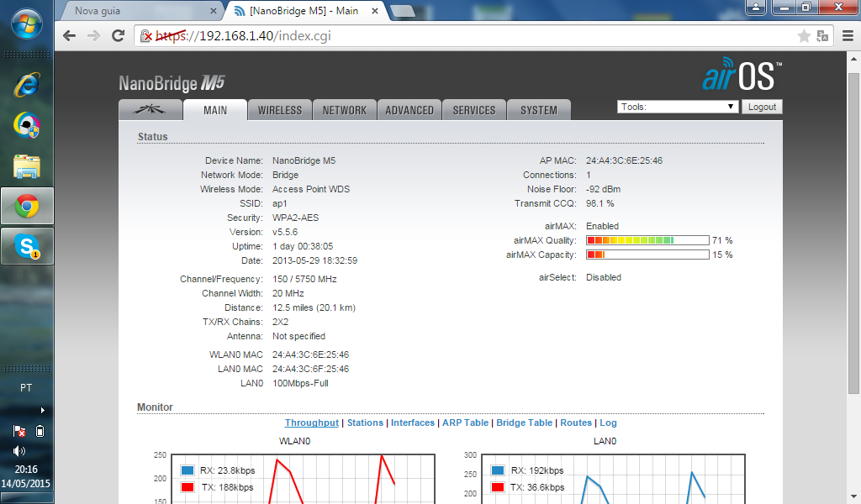The height and width of the screenshot is (504, 861).
Task: Open the Bridge Table link
Action: point(525,423)
